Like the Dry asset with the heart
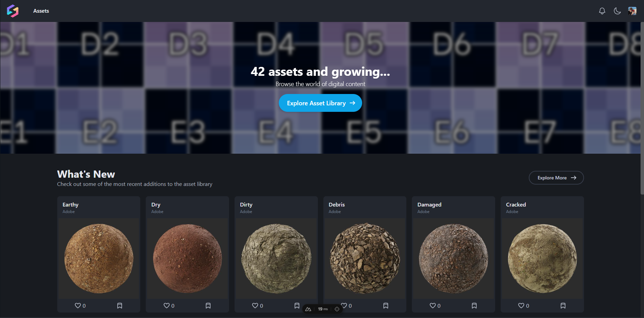 [x=167, y=306]
